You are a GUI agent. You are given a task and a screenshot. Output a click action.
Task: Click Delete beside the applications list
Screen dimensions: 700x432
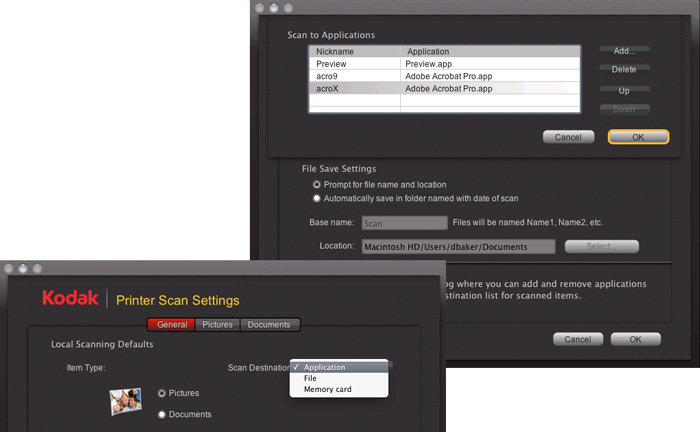pyautogui.click(x=624, y=69)
